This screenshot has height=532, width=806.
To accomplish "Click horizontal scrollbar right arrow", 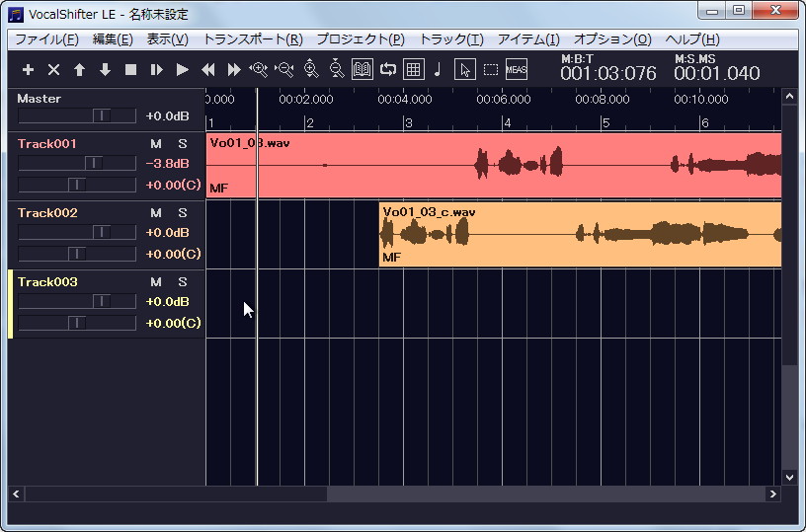I will [772, 494].
